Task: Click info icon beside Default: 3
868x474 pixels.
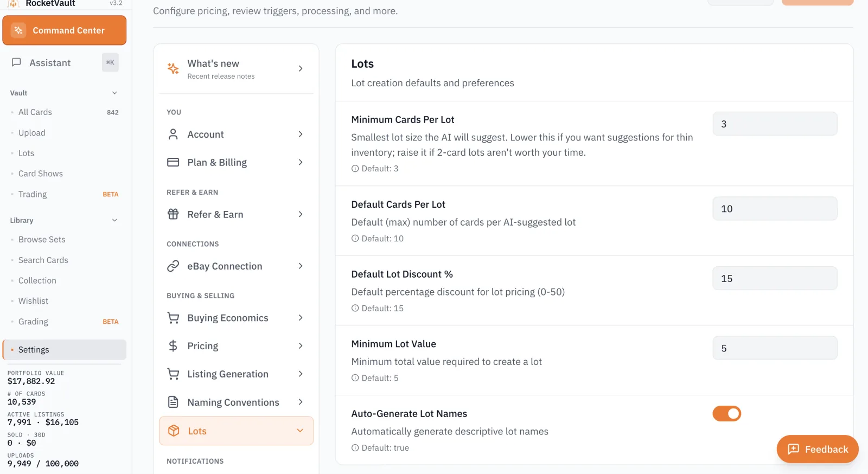Action: pos(355,169)
